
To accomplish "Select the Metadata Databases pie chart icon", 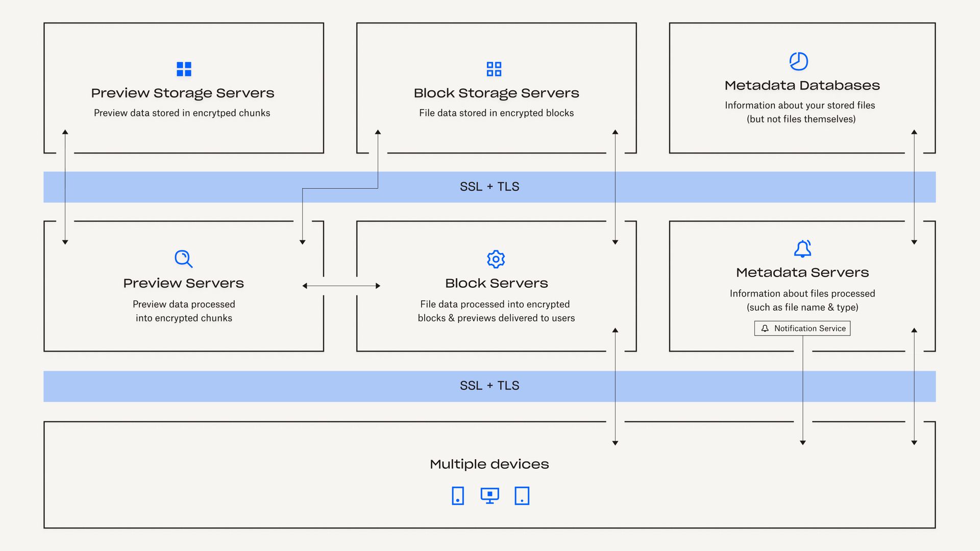I will point(798,61).
